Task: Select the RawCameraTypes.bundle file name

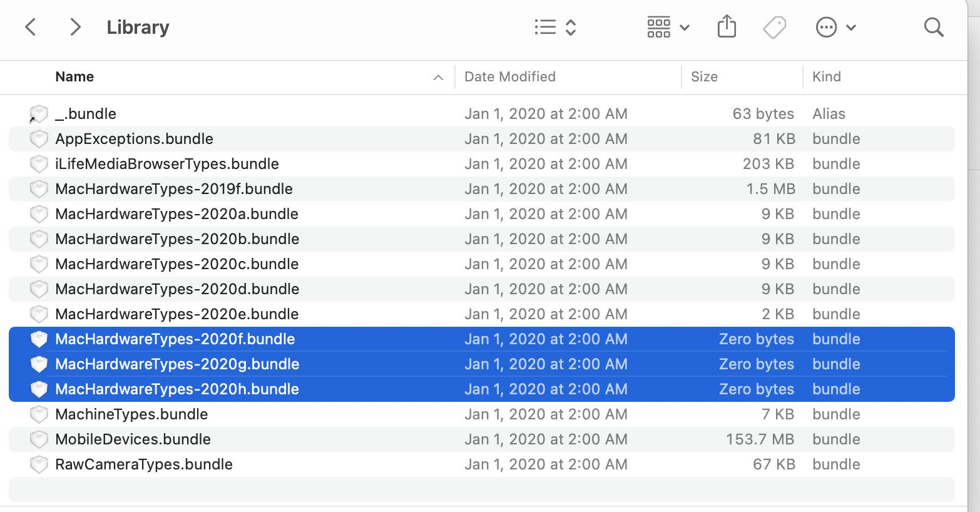Action: pyautogui.click(x=144, y=464)
